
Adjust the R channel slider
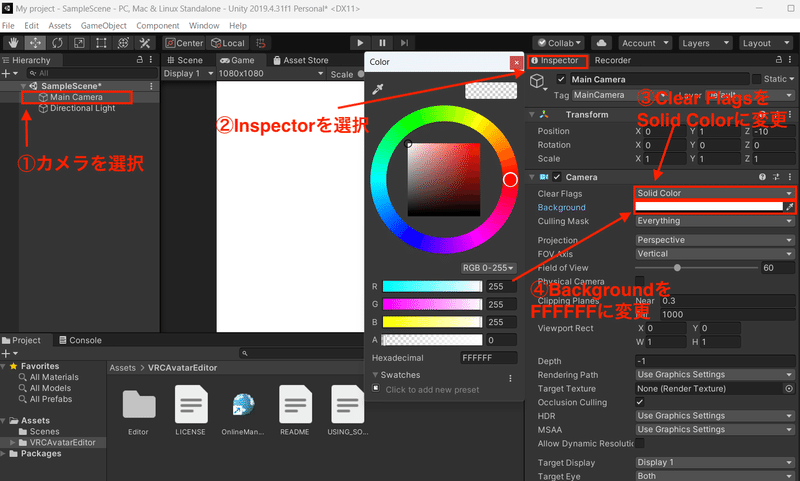pos(432,286)
